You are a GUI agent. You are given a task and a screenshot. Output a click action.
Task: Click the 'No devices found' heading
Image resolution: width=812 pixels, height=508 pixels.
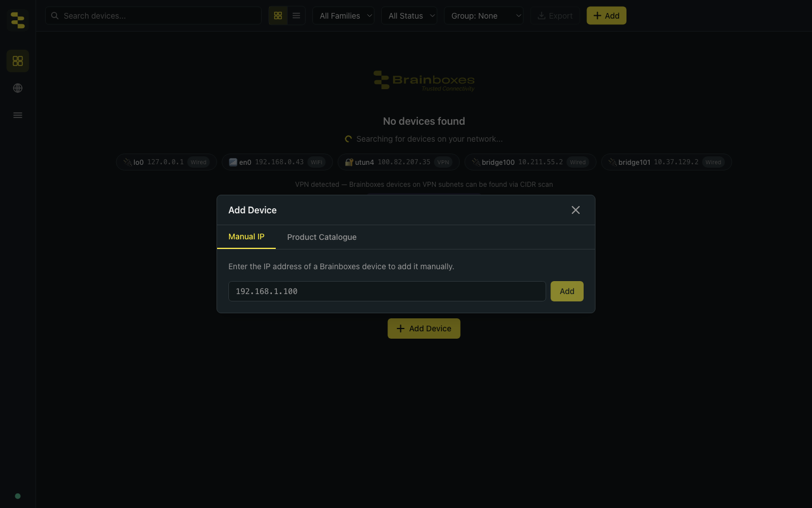(424, 121)
